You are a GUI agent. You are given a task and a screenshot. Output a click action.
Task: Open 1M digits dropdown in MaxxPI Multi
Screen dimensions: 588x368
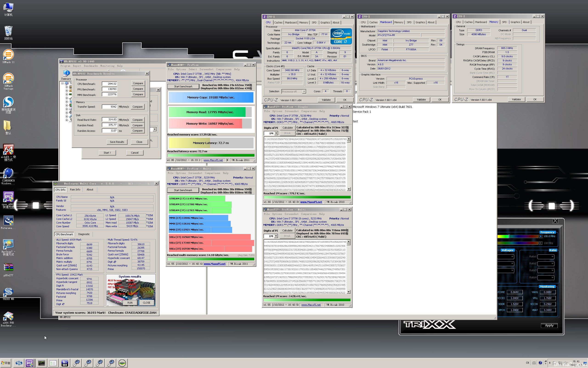(276, 236)
